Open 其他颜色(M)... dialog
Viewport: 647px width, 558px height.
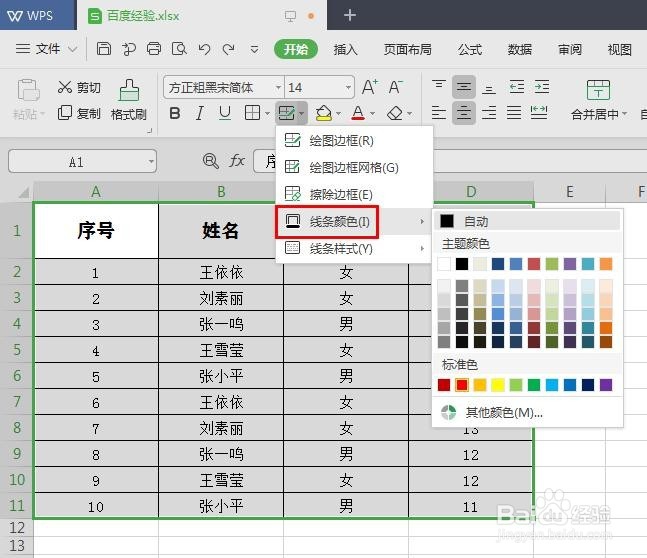tap(527, 412)
